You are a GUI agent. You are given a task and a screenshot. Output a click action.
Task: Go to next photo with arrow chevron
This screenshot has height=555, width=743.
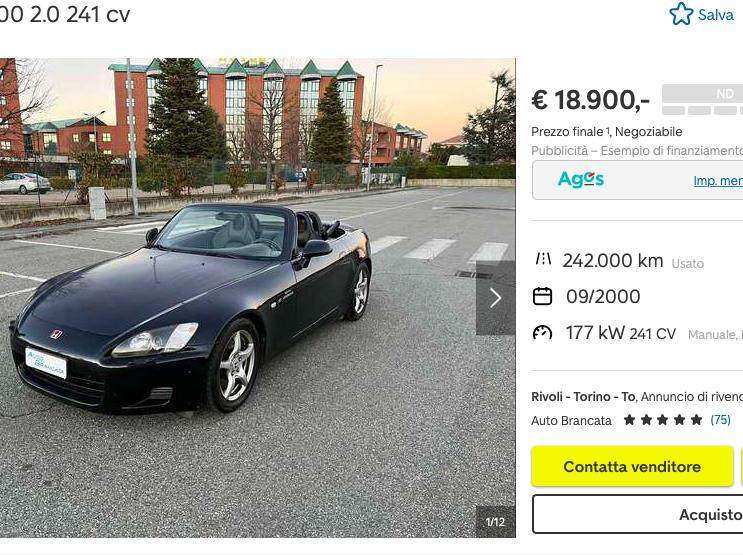496,298
